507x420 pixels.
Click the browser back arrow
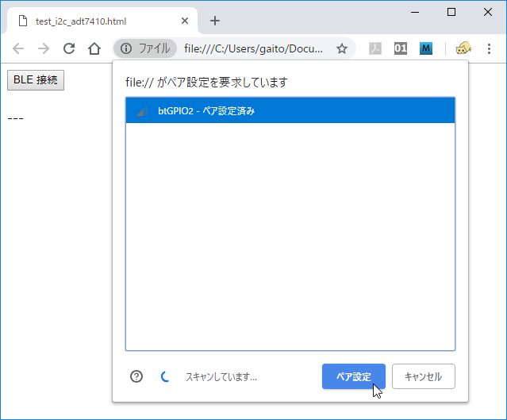click(18, 48)
